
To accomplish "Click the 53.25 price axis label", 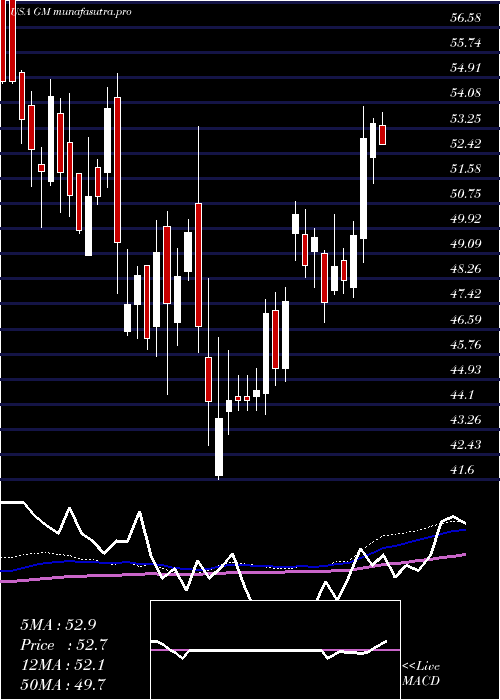I will 466,118.
